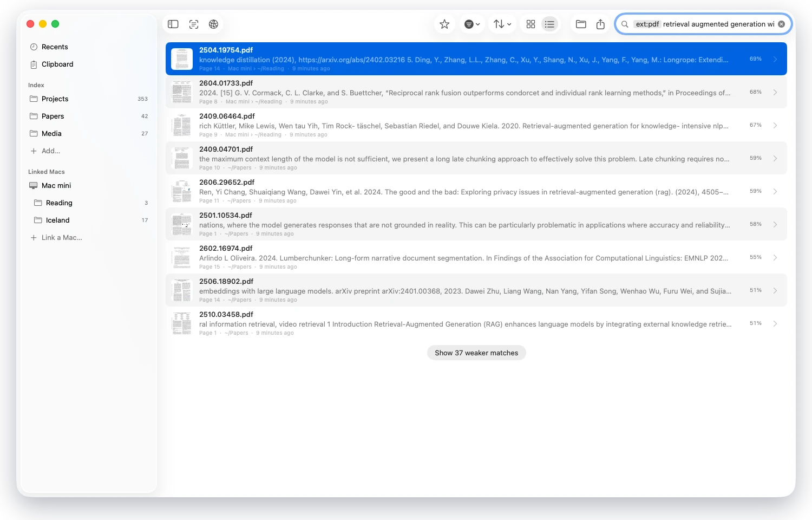
Task: Click thumbnail of 2602.16974.pdf
Action: click(x=182, y=257)
